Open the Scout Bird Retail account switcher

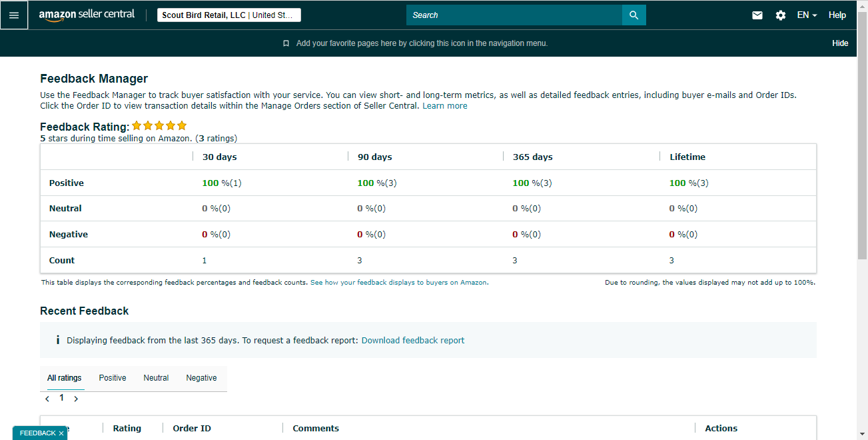(229, 15)
